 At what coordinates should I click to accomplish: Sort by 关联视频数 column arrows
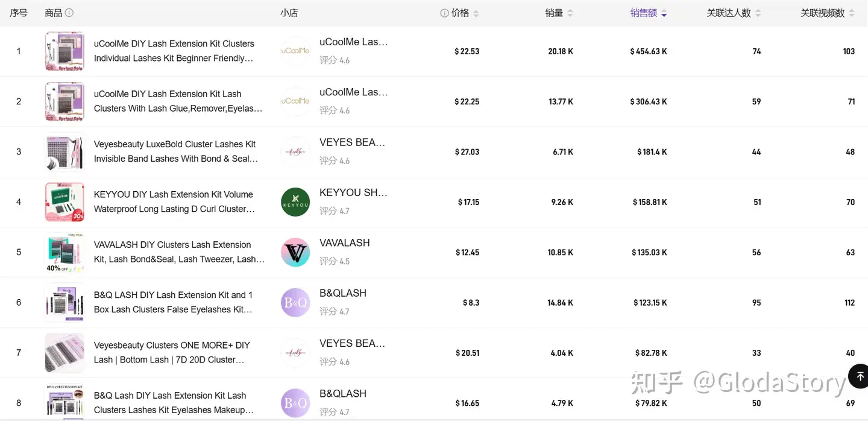(852, 13)
